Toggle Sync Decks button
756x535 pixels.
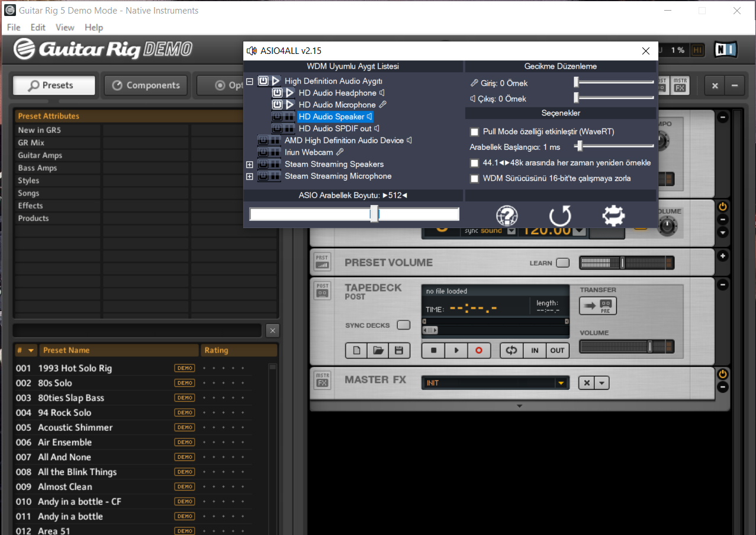tap(403, 325)
